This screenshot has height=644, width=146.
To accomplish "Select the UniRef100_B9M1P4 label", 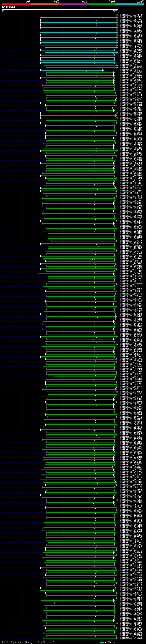I will click(131, 623).
